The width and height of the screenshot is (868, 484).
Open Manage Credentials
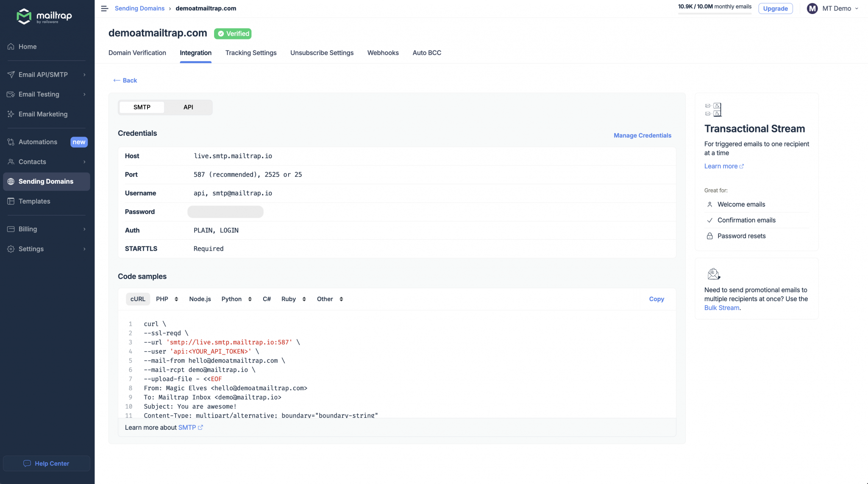[642, 135]
